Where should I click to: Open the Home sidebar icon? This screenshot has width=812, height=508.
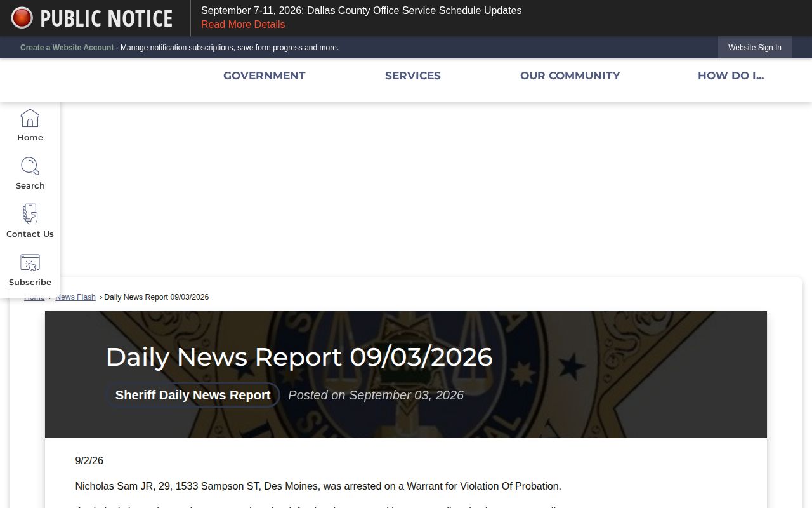[30, 118]
